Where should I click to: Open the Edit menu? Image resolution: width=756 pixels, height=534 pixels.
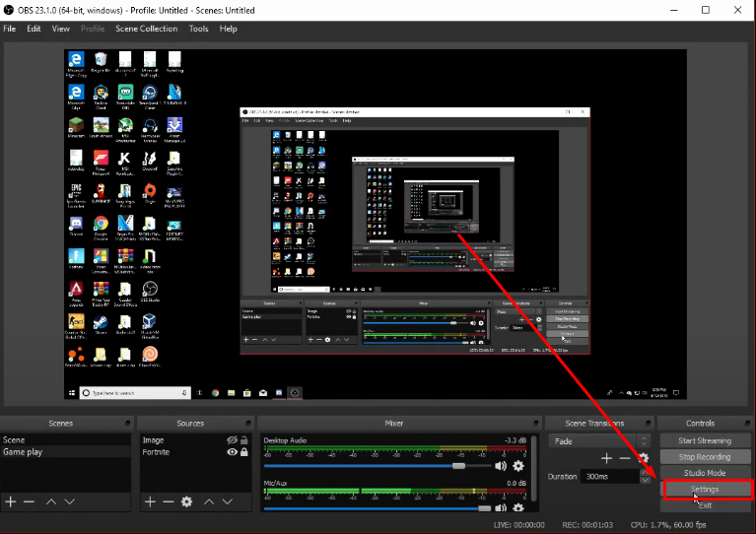tap(34, 29)
